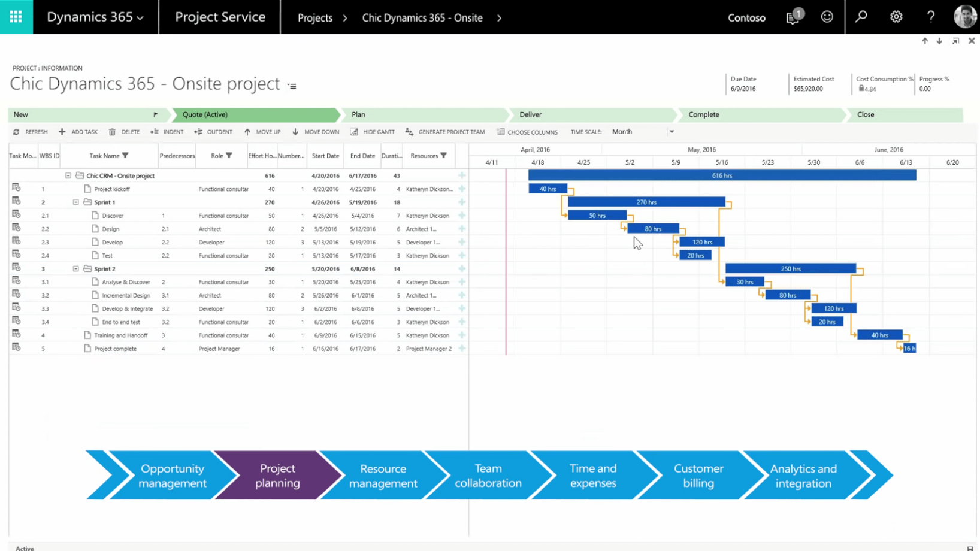The image size is (980, 551).
Task: Click the flag icon on New stage
Action: coord(155,114)
